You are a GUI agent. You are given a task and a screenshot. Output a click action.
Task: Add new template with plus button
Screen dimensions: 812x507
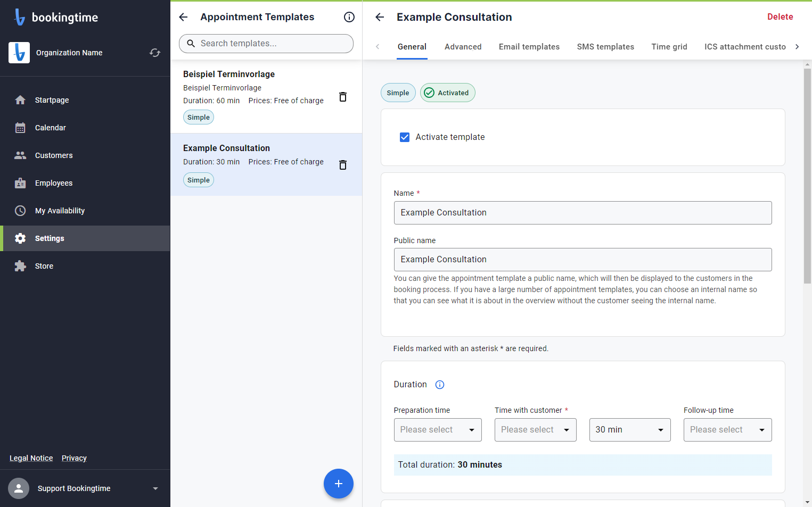pyautogui.click(x=339, y=484)
